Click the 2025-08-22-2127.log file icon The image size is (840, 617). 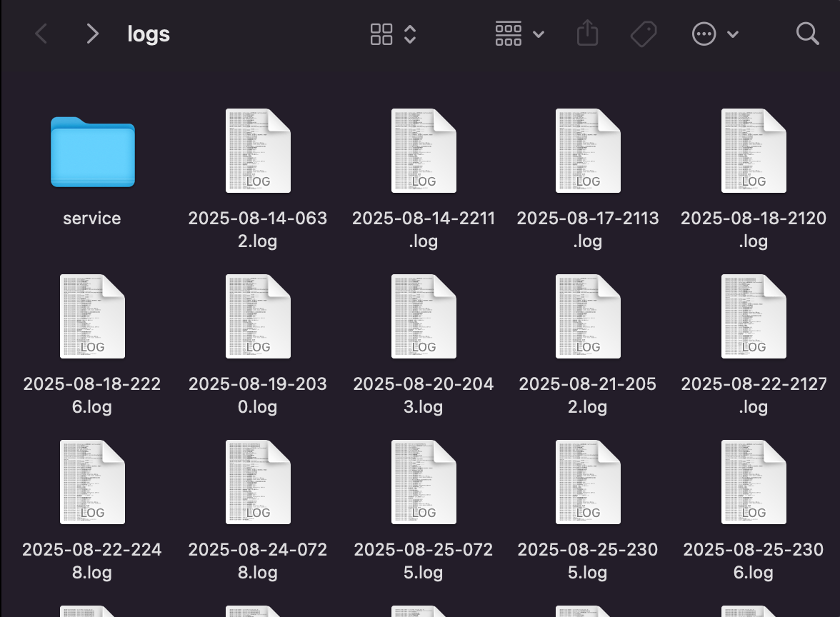(x=754, y=317)
